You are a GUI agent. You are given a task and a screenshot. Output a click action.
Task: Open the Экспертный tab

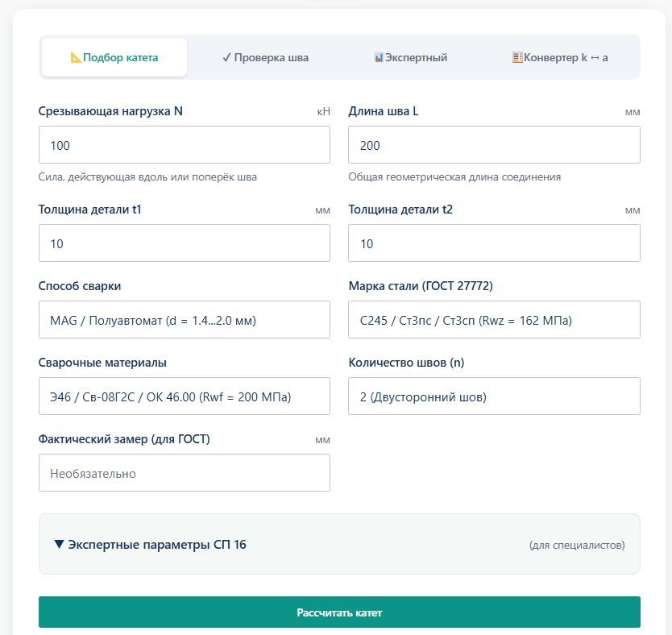[x=411, y=57]
